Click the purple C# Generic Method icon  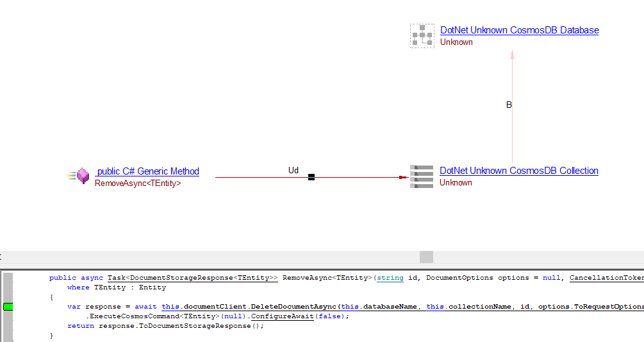(x=82, y=175)
